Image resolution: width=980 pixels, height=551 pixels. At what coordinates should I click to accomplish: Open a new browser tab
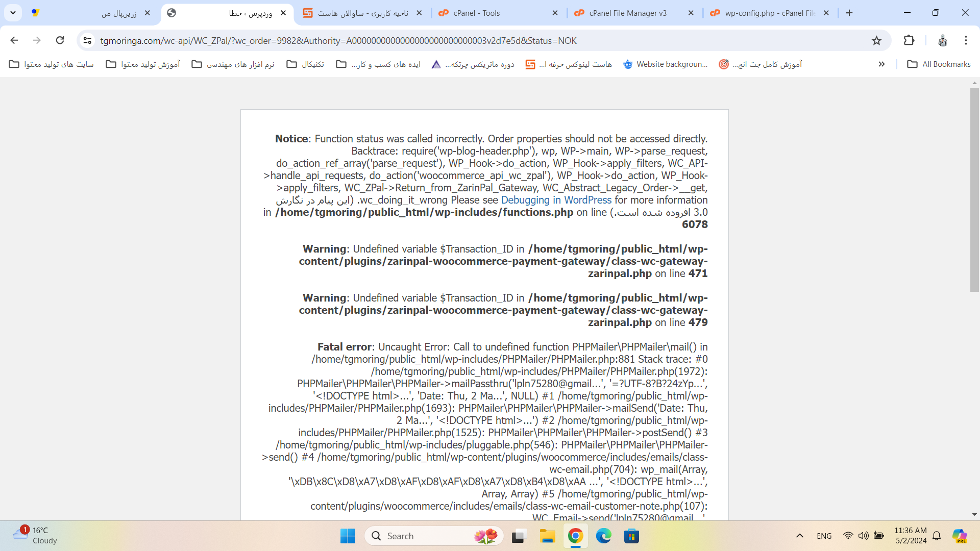[849, 13]
